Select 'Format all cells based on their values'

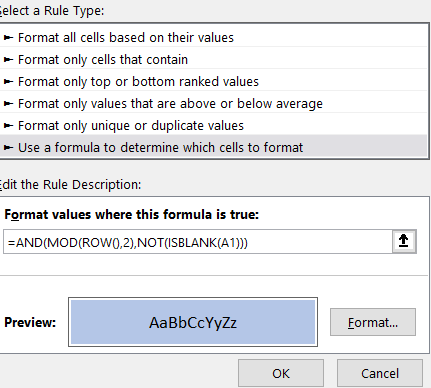[x=213, y=37]
